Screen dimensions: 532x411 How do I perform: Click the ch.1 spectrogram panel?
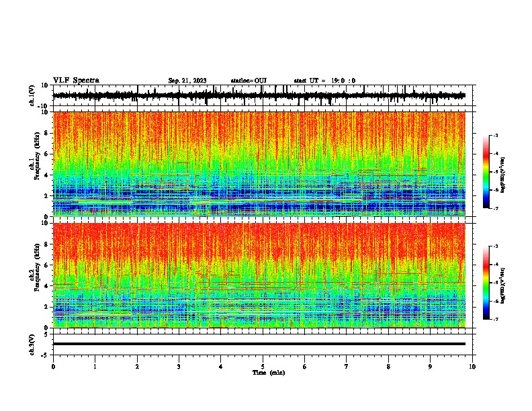(x=259, y=164)
